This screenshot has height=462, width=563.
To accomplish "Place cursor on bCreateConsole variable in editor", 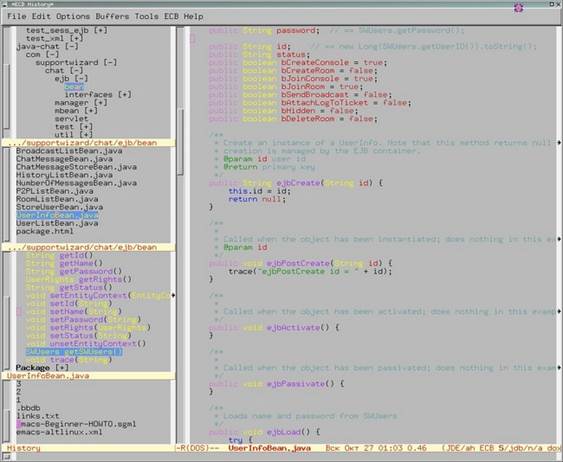I will (315, 62).
